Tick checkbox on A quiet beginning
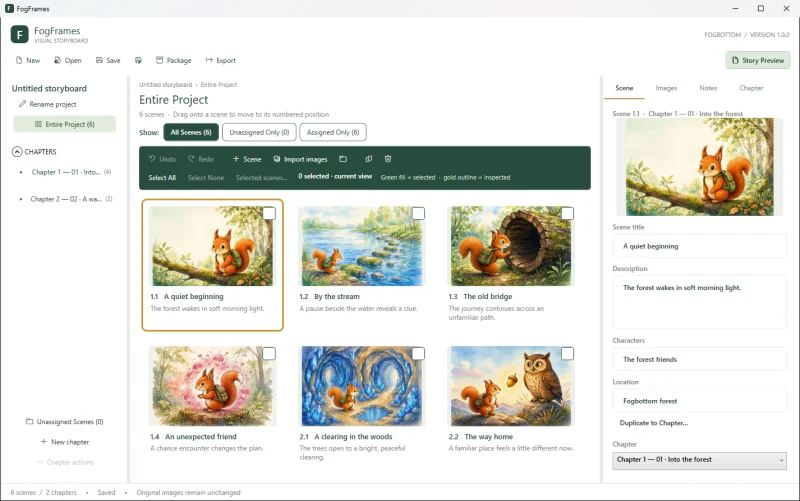Screen dimensions: 800x501 click(x=269, y=213)
